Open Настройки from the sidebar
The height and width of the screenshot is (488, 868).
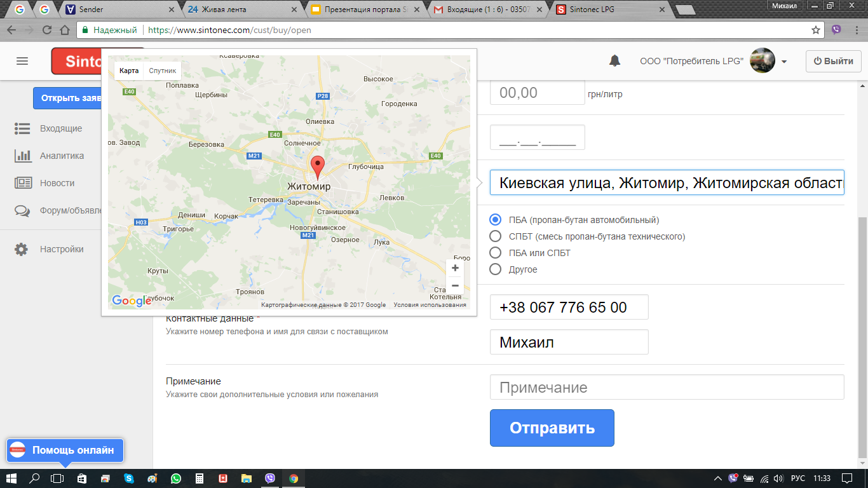[x=61, y=249]
